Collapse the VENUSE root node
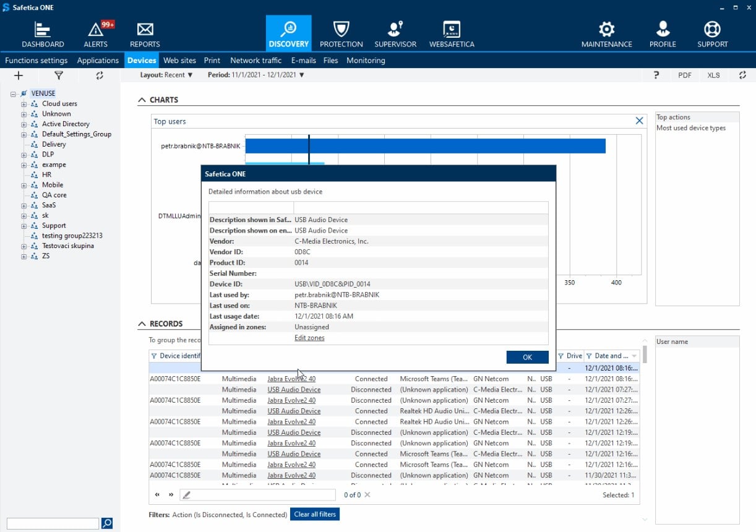The image size is (756, 532). tap(14, 94)
